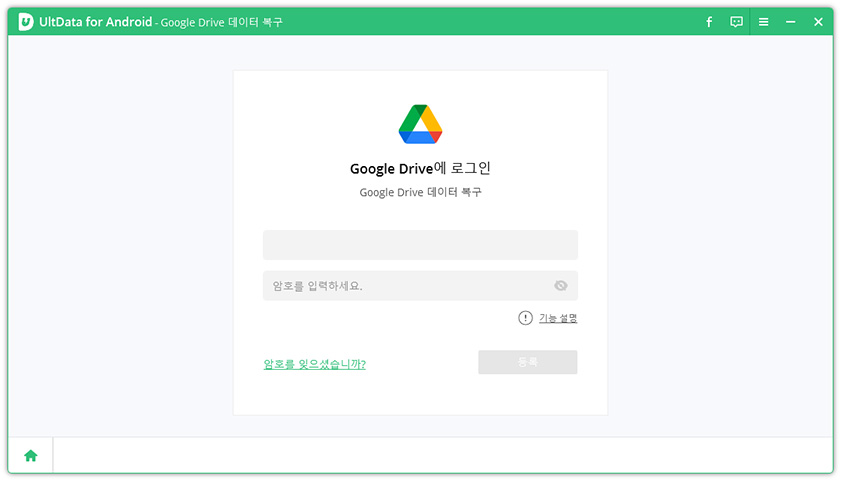Click the exclamation info icon
The width and height of the screenshot is (841, 481).
tap(525, 318)
